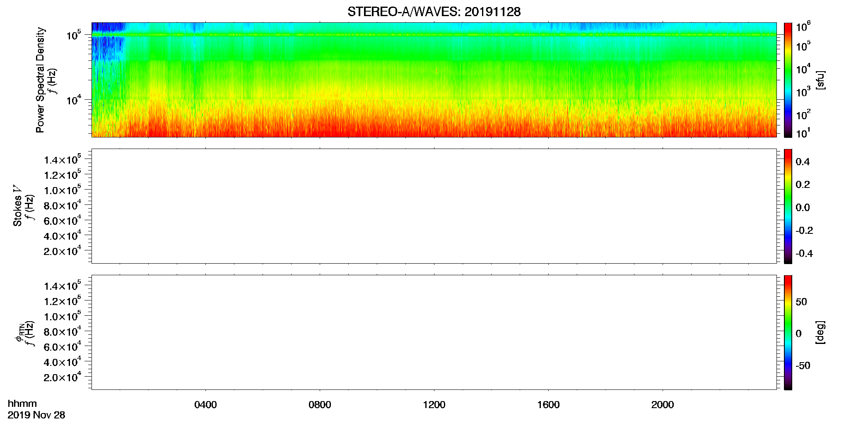Click the Power Spectral Density colorbar
Viewport: 868px width, 447px height.
[x=788, y=80]
